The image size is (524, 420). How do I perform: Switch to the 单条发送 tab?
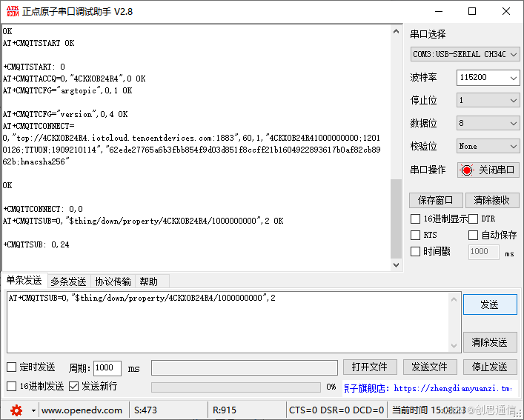24,281
